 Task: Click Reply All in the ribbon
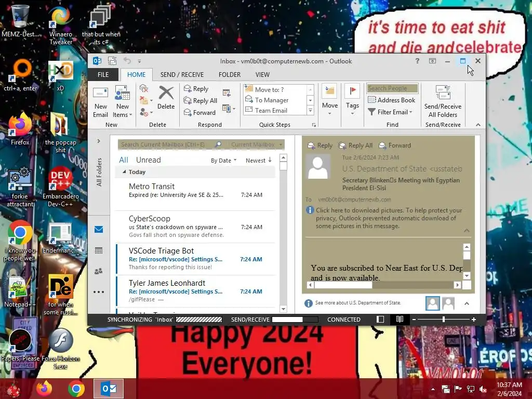tap(200, 100)
